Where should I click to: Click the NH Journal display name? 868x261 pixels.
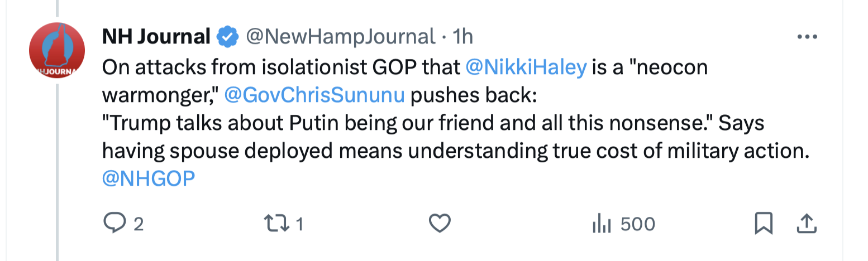coord(156,37)
